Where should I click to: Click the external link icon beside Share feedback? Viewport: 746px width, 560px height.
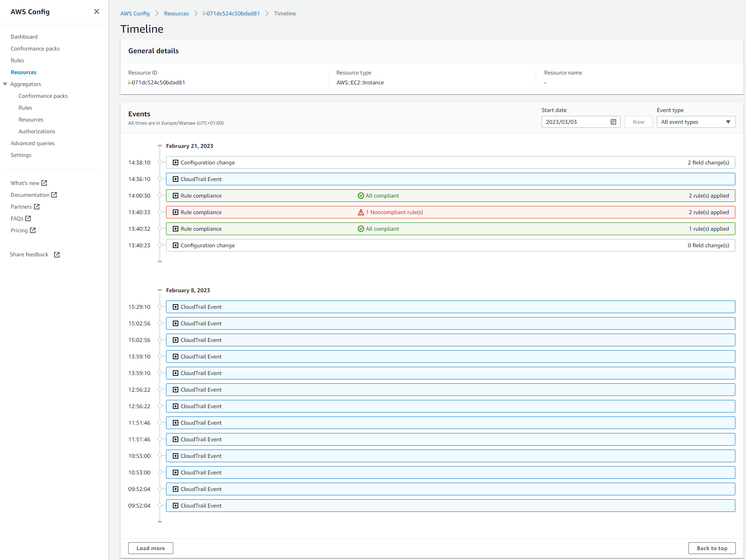pos(56,254)
